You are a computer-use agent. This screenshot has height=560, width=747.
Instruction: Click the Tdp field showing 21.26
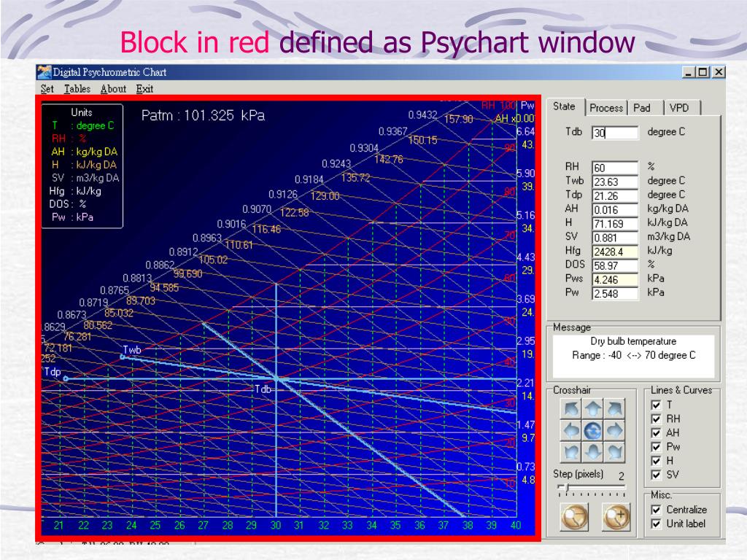point(615,195)
